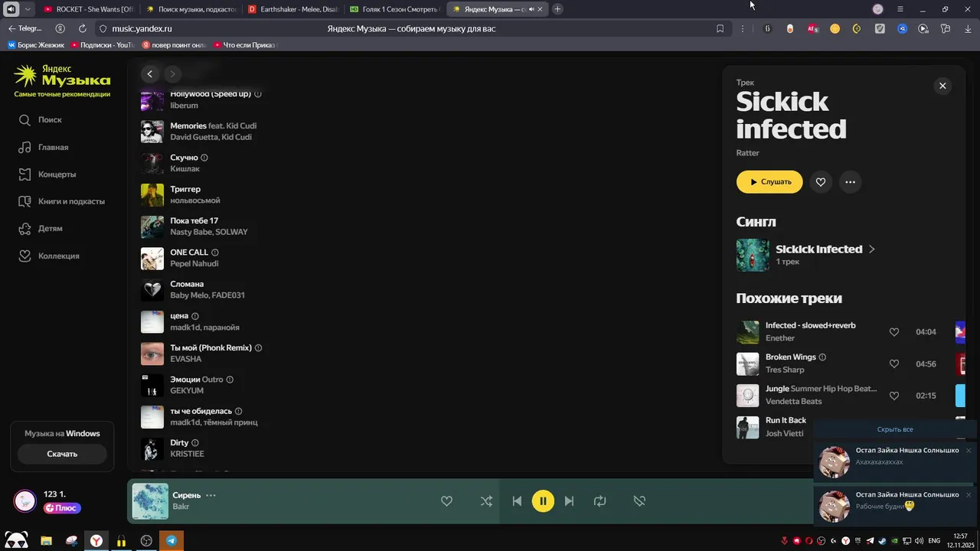Screen dimensions: 980x551
Task: Skip to the next track
Action: tap(569, 501)
